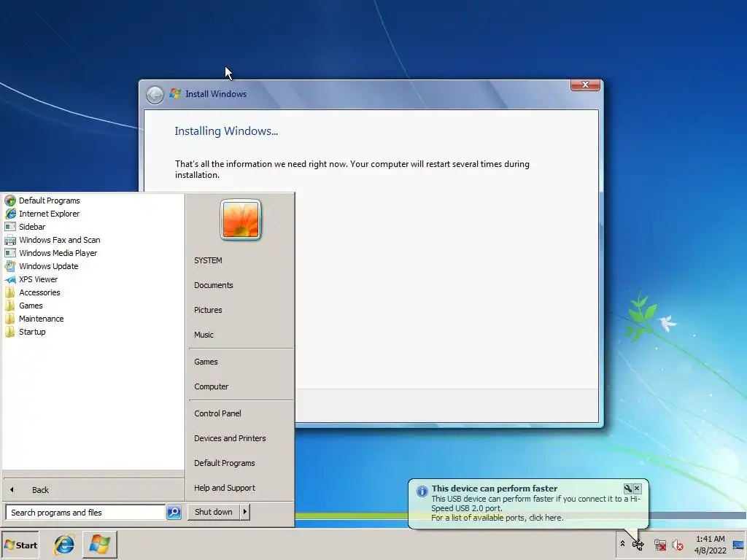This screenshot has height=560, width=747.
Task: Click the Start button
Action: 20,545
